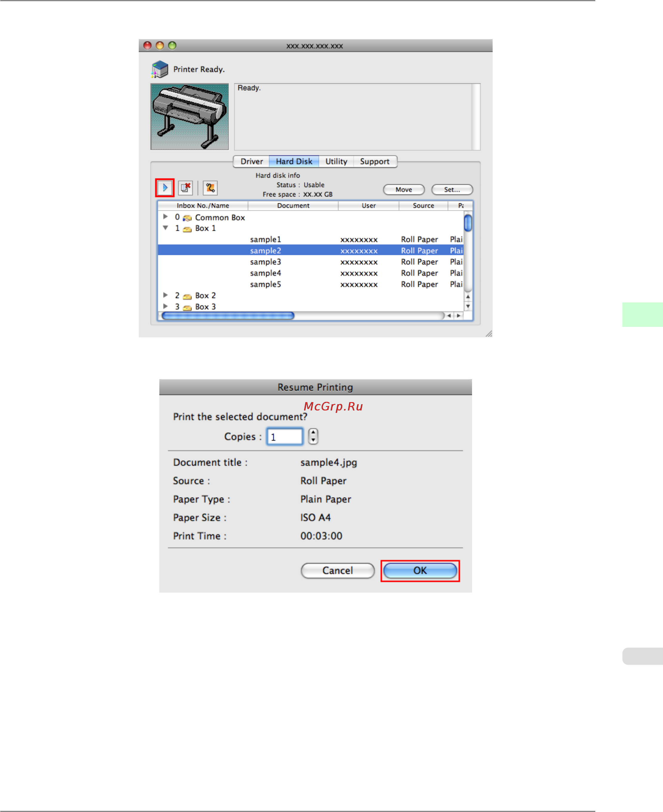
Task: Switch to the Driver tab
Action: [x=251, y=161]
